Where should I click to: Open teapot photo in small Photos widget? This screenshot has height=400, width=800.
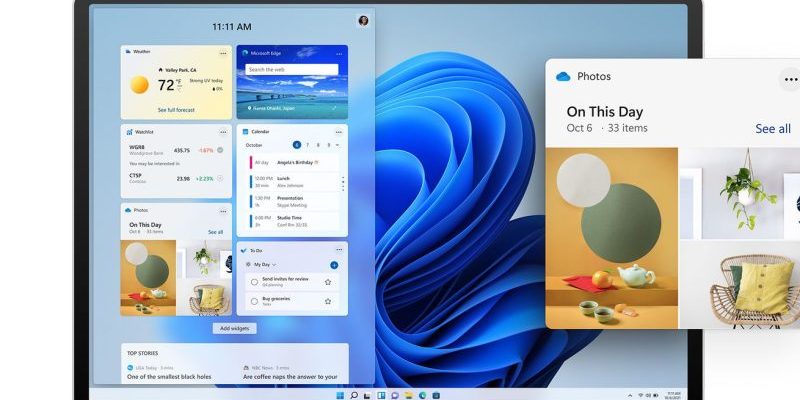click(x=148, y=278)
